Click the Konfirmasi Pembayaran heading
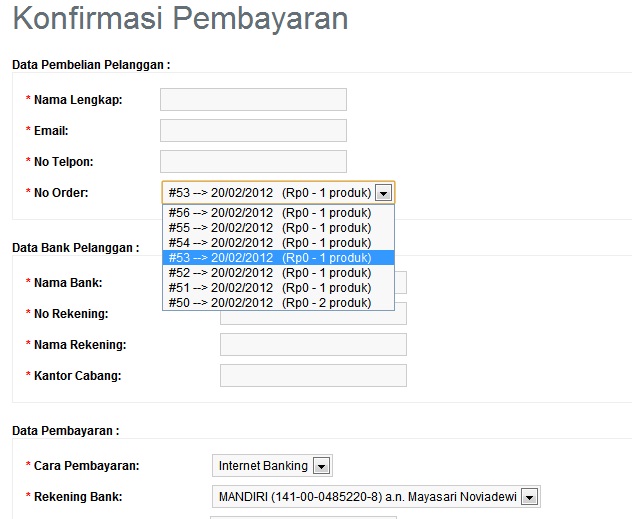Viewport: 632px width, 519px height. [x=180, y=18]
